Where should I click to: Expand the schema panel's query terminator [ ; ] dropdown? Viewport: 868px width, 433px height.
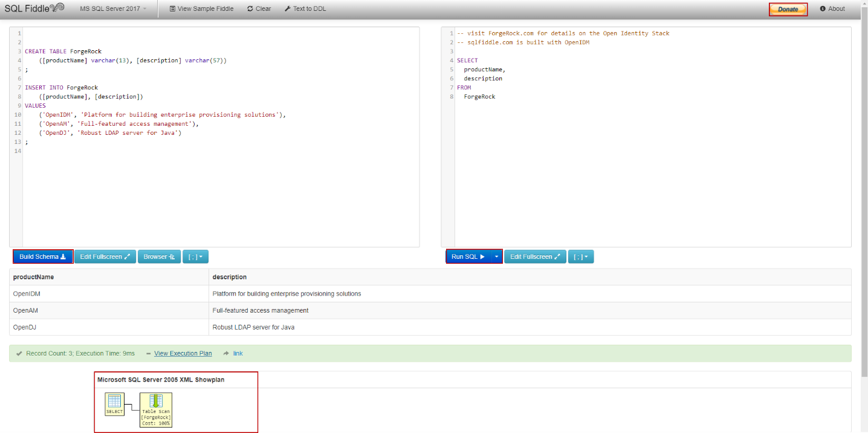pyautogui.click(x=195, y=256)
